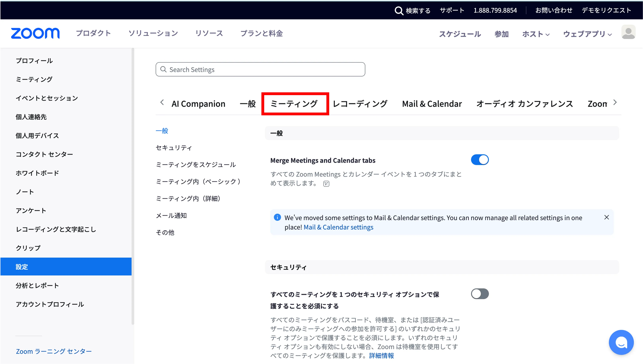Click the search magnifier icon in top bar

coord(398,11)
